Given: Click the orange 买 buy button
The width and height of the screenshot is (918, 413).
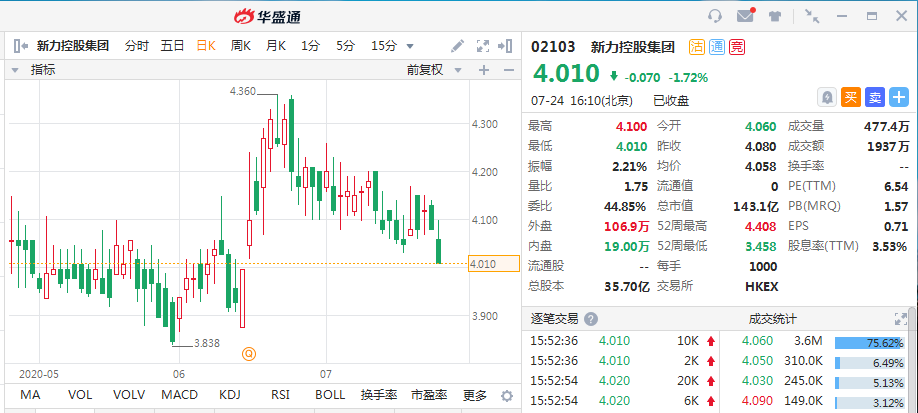Looking at the screenshot, I should tap(851, 97).
